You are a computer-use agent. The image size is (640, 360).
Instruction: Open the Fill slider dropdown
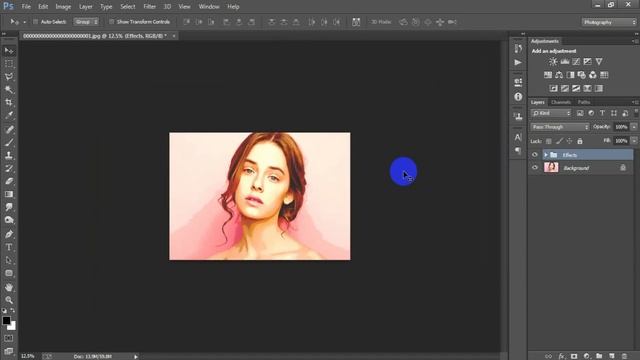coord(634,141)
